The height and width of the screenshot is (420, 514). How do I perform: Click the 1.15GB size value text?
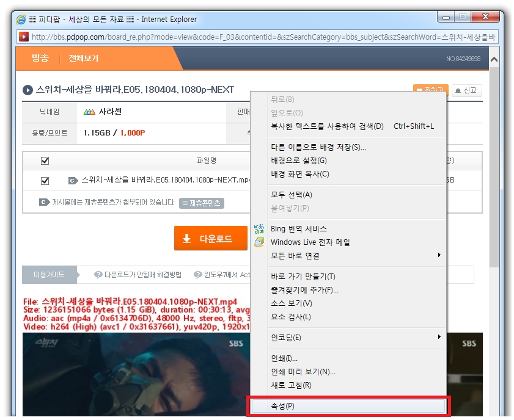(97, 133)
